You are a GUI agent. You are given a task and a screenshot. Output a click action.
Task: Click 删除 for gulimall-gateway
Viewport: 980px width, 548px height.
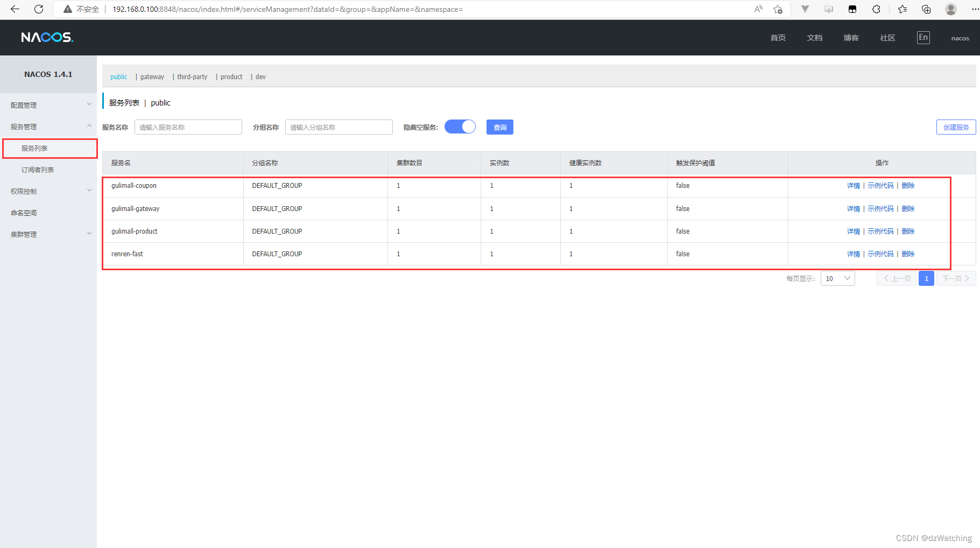pos(908,208)
